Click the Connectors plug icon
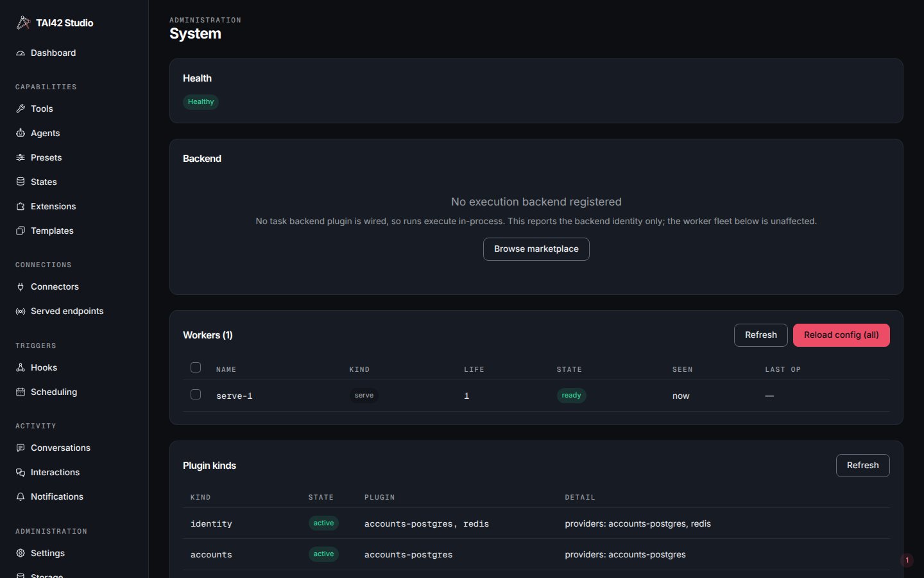 pyautogui.click(x=21, y=287)
